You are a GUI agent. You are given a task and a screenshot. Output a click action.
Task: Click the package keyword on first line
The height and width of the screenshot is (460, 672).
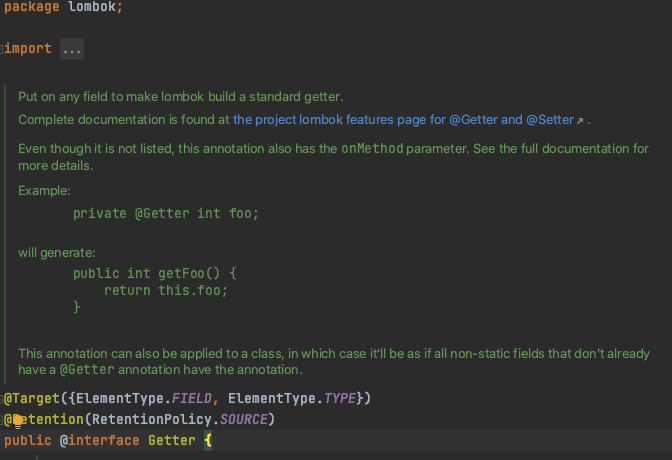pos(32,6)
